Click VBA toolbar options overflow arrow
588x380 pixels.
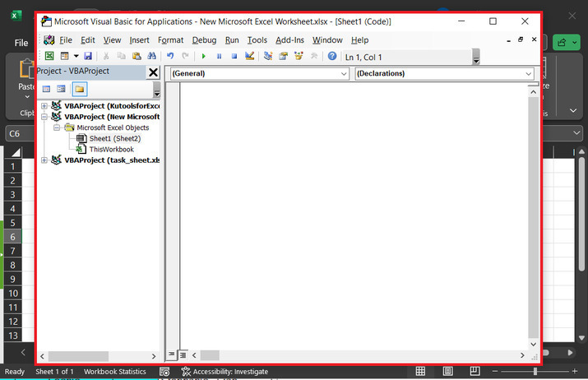(x=476, y=57)
